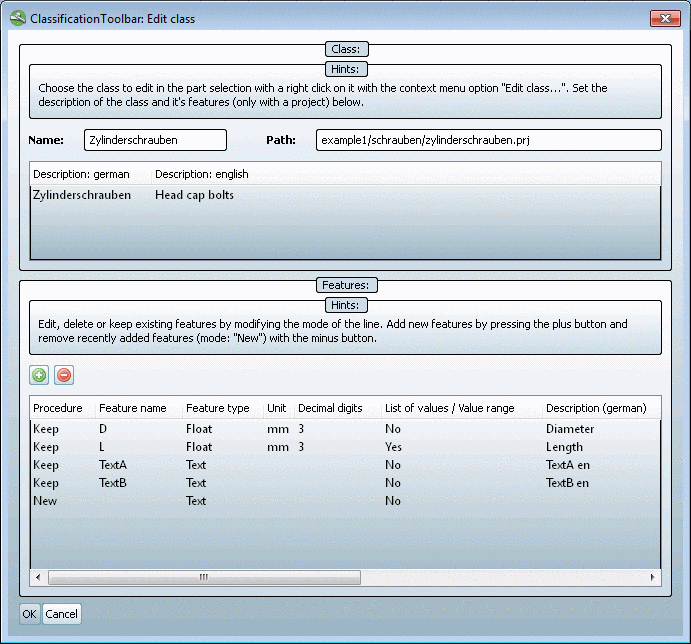Select the German description cell Zylinderschrauben
Image resolution: width=691 pixels, height=644 pixels.
[x=82, y=195]
